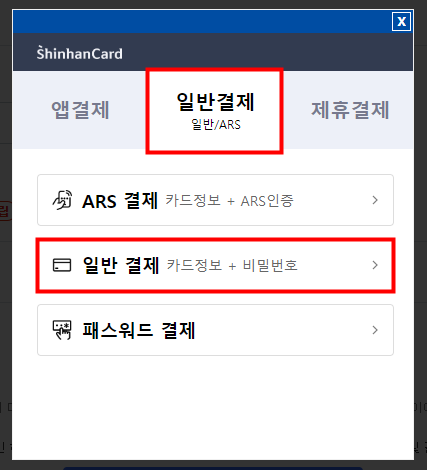Click the 일반 결제 card icon
Viewport: 427px width, 470px height.
click(62, 265)
